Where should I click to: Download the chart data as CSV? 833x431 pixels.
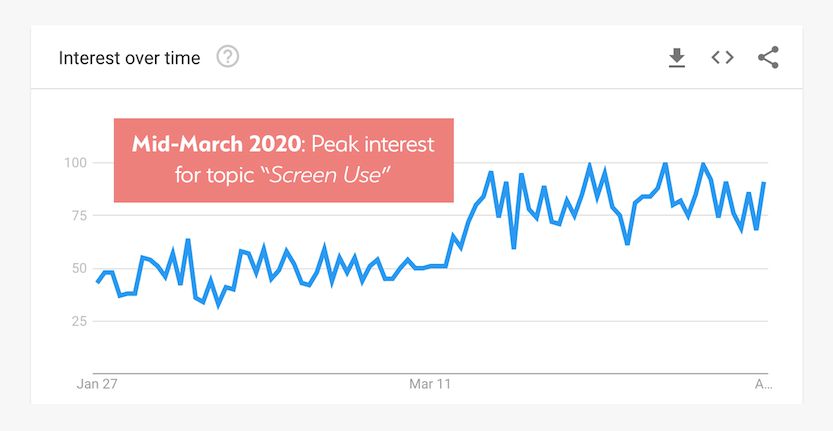(x=677, y=58)
